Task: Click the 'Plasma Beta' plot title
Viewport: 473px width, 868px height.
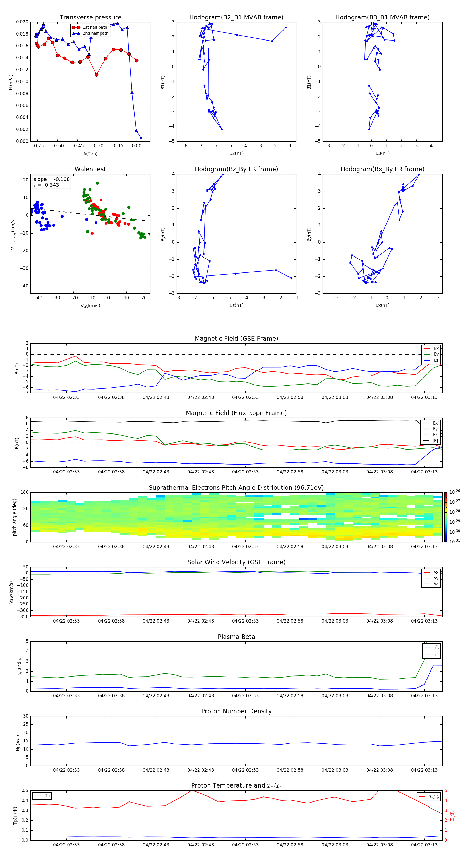Action: [x=236, y=637]
